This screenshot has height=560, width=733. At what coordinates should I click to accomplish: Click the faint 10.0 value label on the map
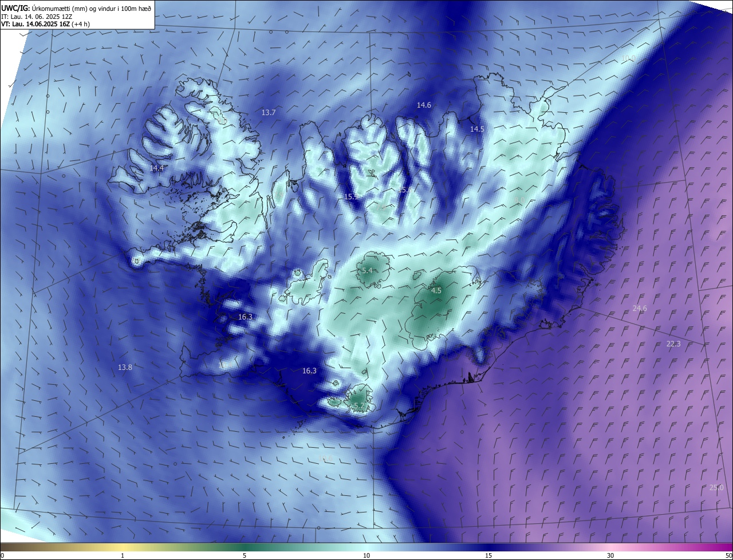[x=628, y=58]
